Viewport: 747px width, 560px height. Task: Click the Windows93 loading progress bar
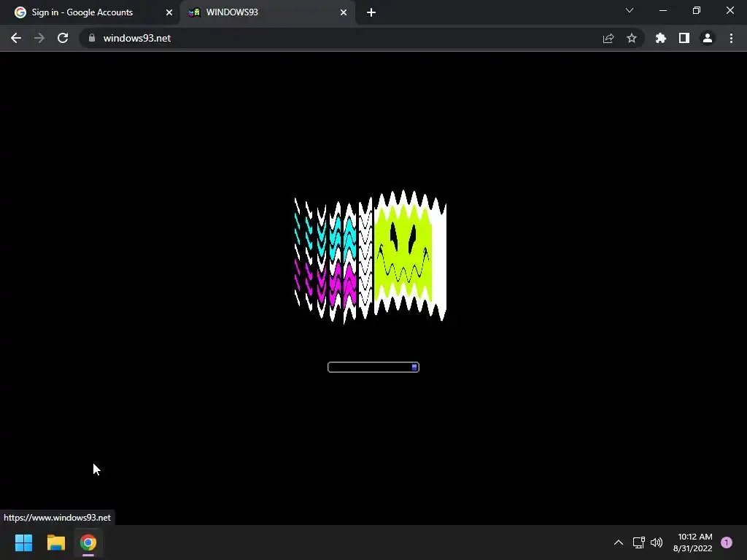pyautogui.click(x=373, y=367)
